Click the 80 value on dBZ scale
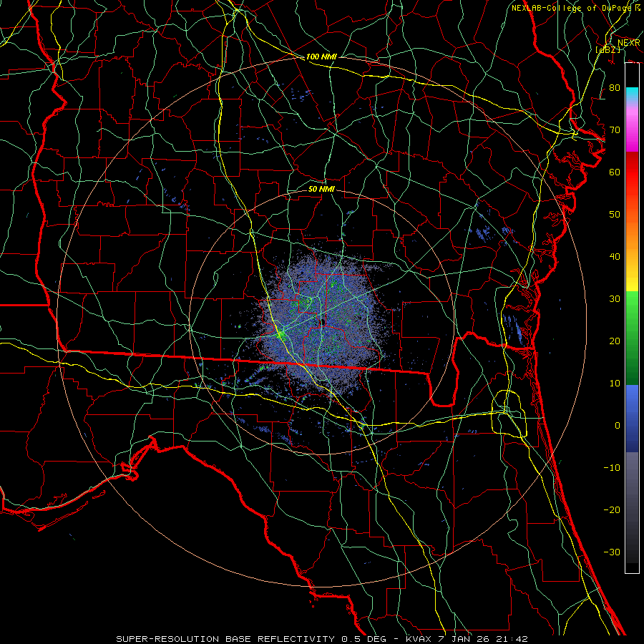644x644 pixels. click(615, 87)
